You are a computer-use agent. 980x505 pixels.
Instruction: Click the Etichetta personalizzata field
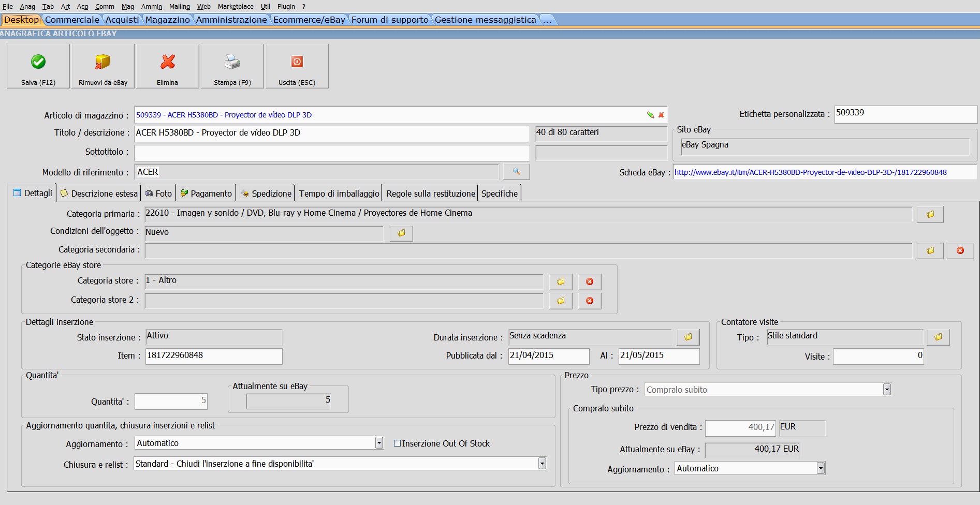click(x=905, y=114)
